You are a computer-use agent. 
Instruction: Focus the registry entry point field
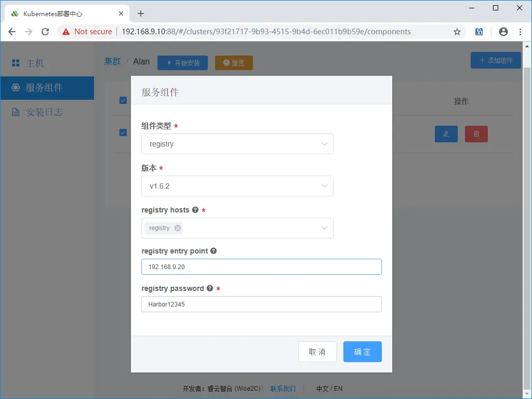[x=261, y=267]
